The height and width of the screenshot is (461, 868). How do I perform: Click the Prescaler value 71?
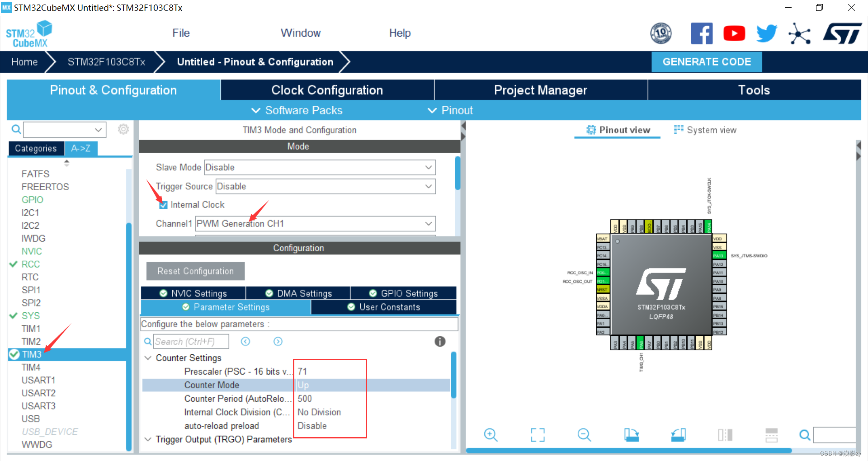[x=302, y=372]
